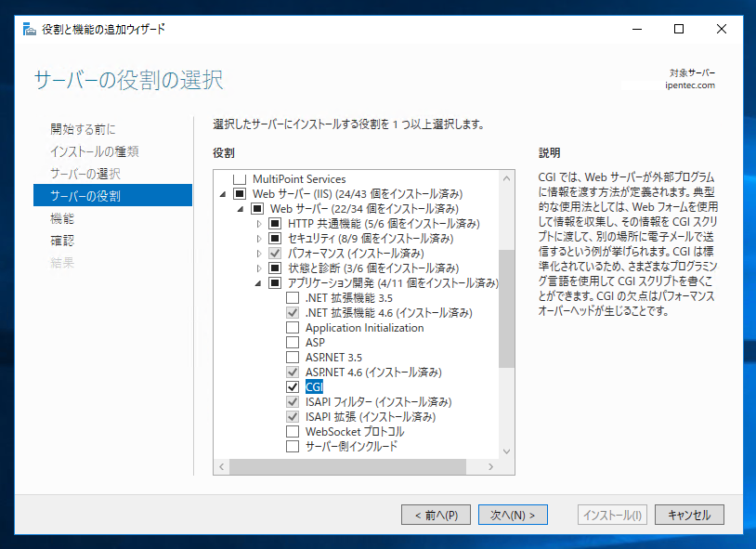
Task: Select the ISAPI 拡張 row
Action: pos(371,417)
